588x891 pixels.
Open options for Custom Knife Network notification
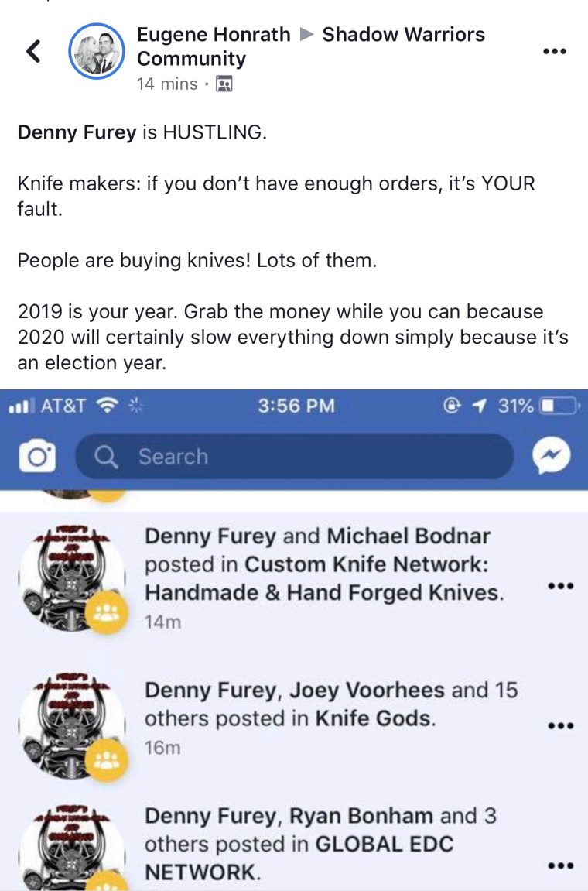[x=560, y=586]
